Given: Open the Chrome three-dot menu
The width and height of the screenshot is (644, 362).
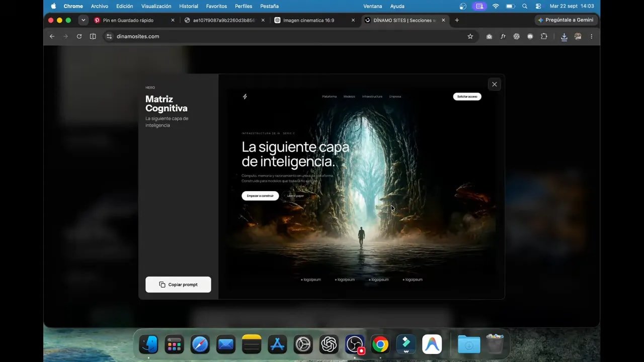Looking at the screenshot, I should 591,36.
